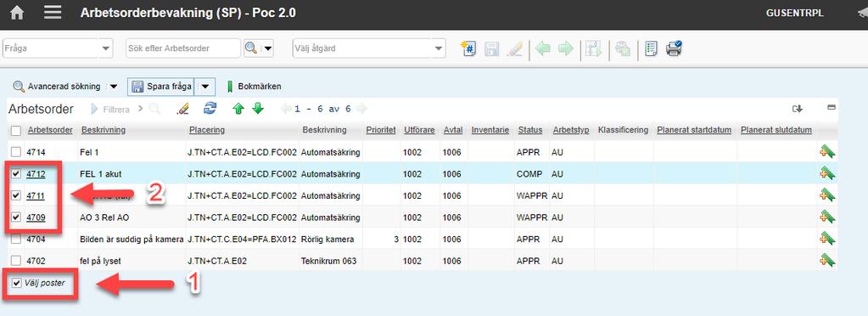Open Spara fråga dropdown arrow
The width and height of the screenshot is (868, 316).
(x=204, y=87)
